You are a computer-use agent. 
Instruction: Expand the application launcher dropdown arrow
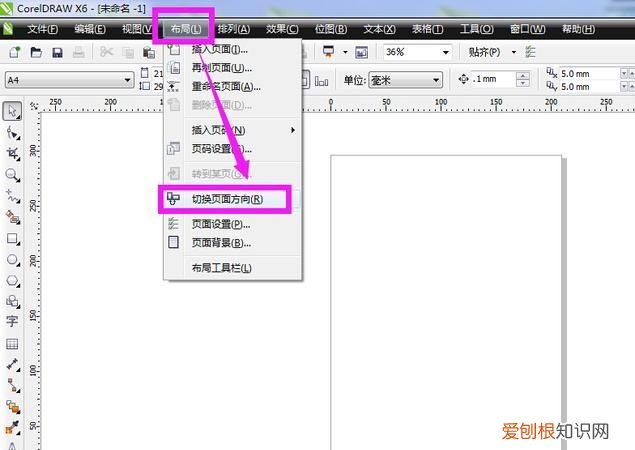(345, 52)
